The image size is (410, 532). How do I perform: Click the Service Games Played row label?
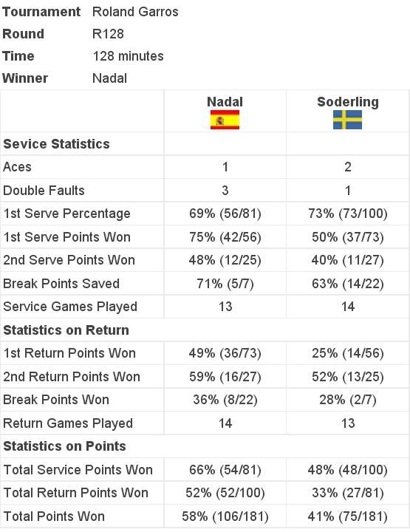[x=70, y=307]
